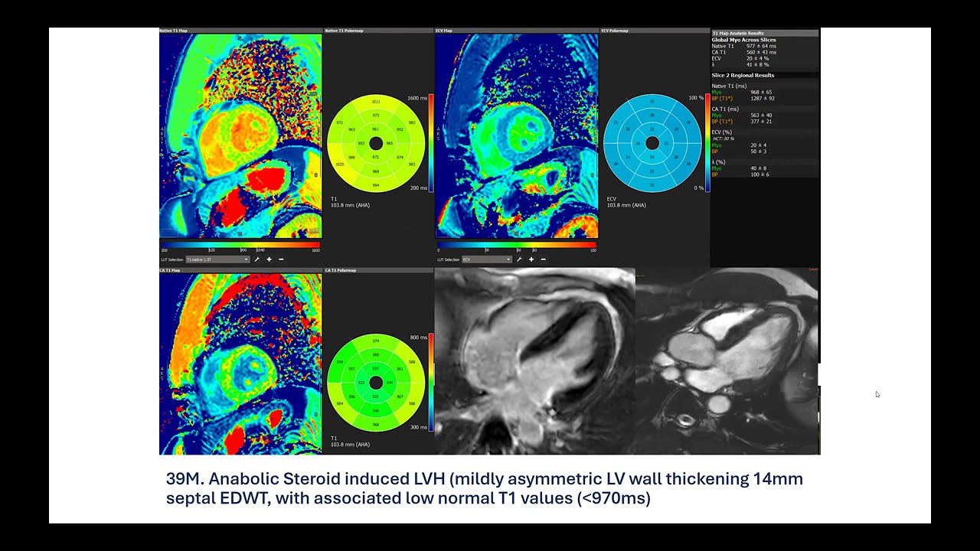Image resolution: width=980 pixels, height=551 pixels.
Task: Select the CA T1 Polarmap panel header
Action: 378,270
